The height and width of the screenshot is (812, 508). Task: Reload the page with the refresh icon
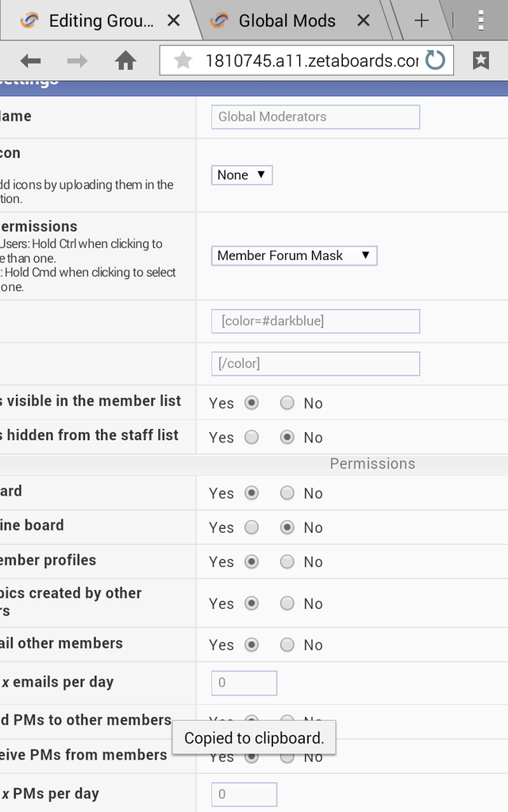pos(435,60)
